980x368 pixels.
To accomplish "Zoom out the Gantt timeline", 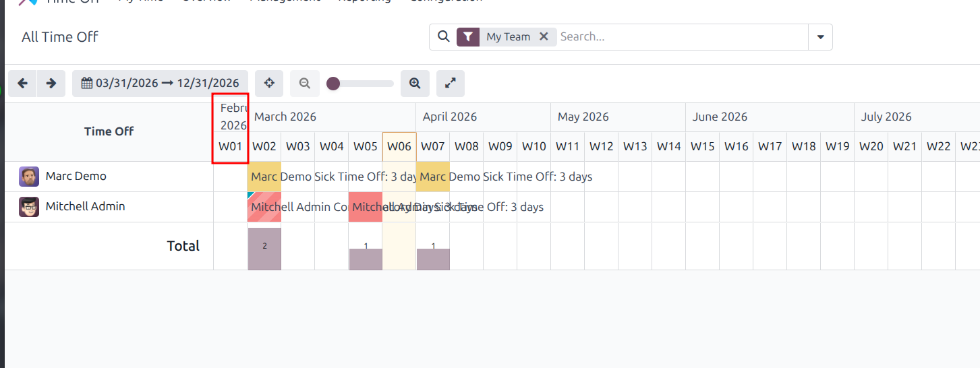I will pyautogui.click(x=305, y=84).
